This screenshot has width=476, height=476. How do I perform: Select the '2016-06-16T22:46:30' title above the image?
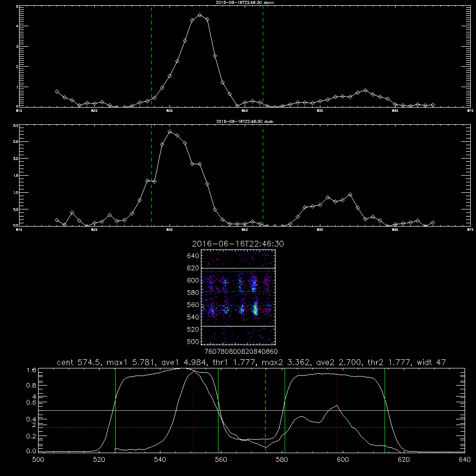tap(238, 244)
